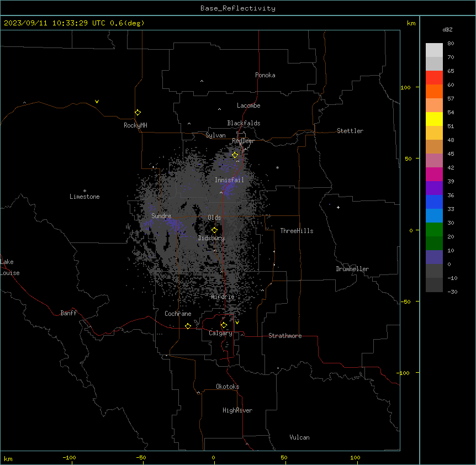The height and width of the screenshot is (465, 476).
Task: Click the Lacombe city label
Action: coord(248,105)
